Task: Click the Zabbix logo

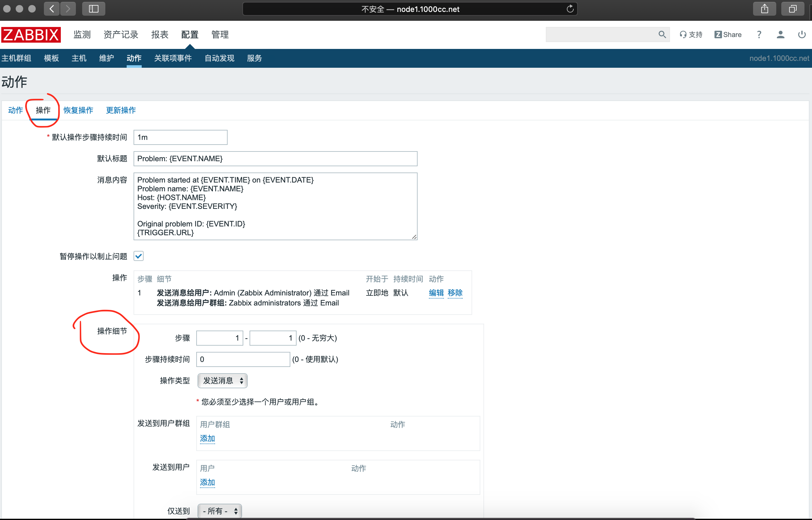Action: [31, 34]
